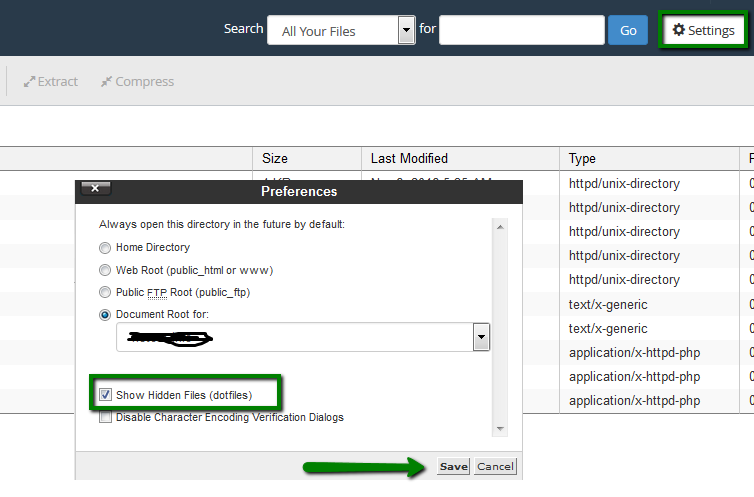
Task: Click Cancel in the Preferences dialog
Action: point(495,467)
